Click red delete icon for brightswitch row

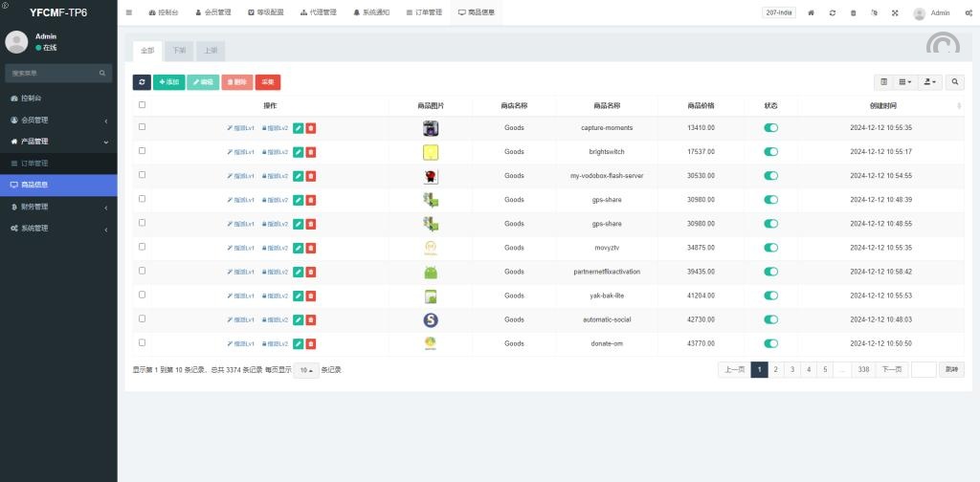[x=311, y=151]
